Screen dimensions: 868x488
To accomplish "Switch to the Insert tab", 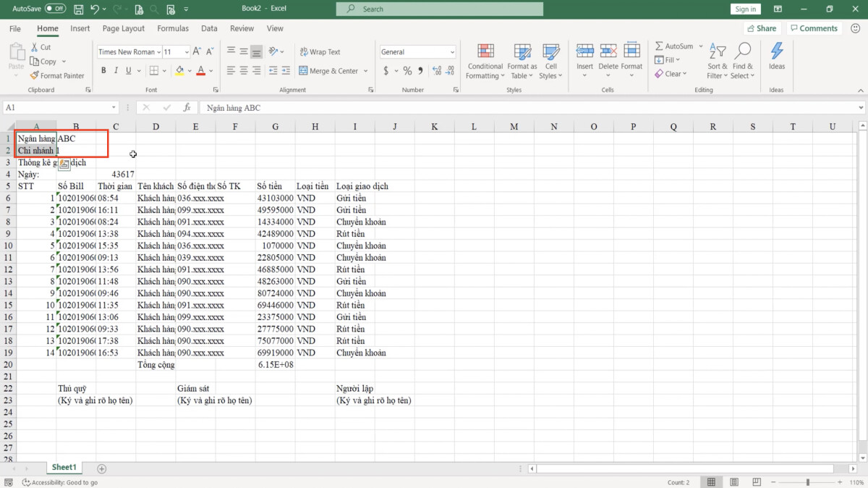I will pyautogui.click(x=80, y=28).
